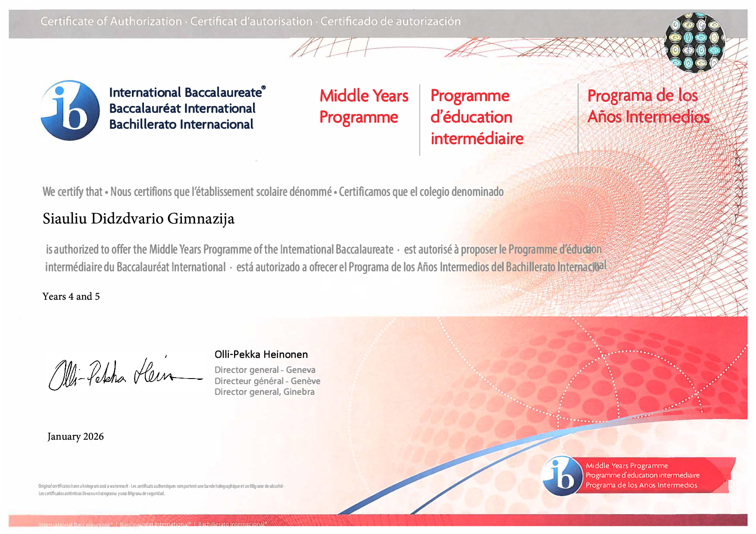Screen dimensions: 756x534
Task: Click the 'Years 4 and 5' text
Action: click(71, 296)
